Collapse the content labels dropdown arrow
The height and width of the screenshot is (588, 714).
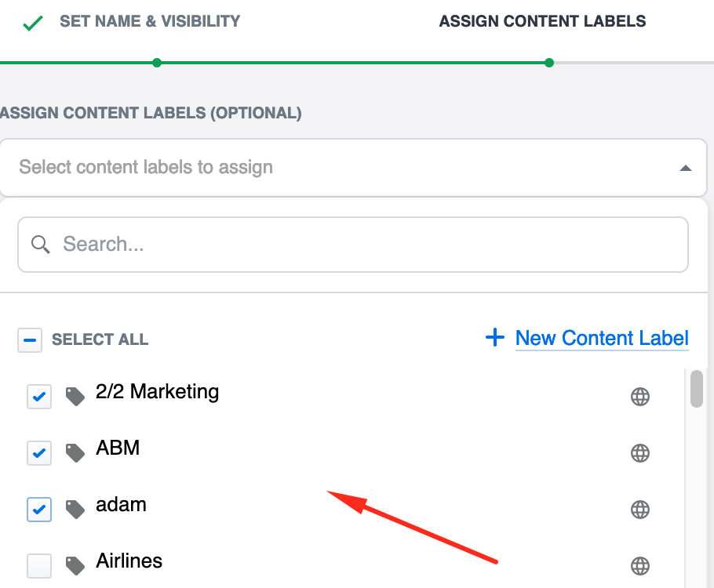[x=685, y=168]
